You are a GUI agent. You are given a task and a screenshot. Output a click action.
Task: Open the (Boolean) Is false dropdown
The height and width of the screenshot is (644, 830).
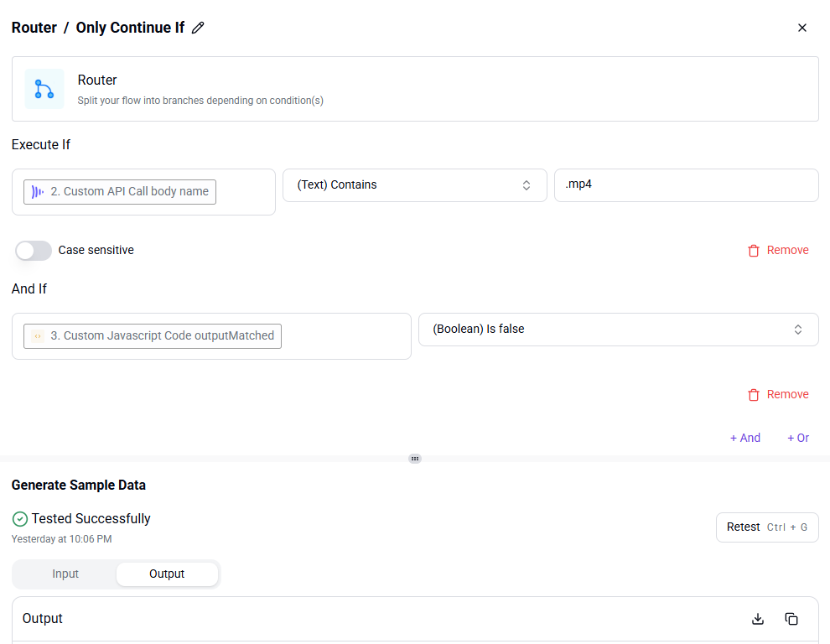coord(618,330)
